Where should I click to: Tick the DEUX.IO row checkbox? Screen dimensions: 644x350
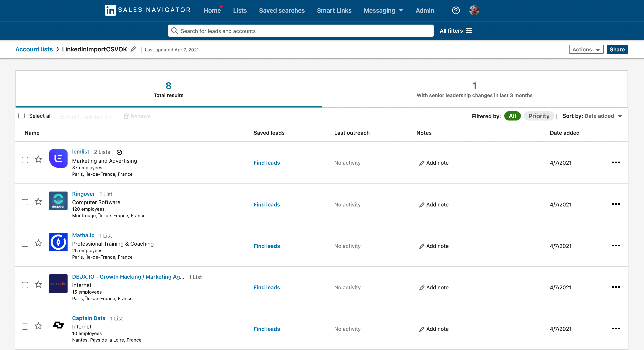[25, 285]
